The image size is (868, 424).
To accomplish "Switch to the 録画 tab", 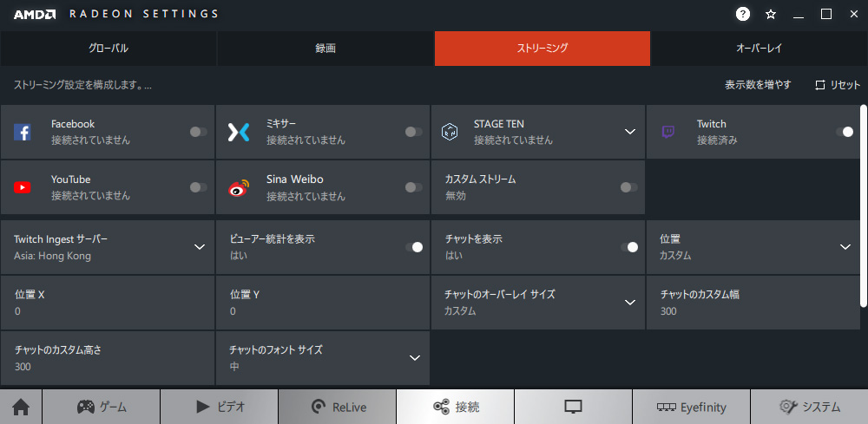I will [x=325, y=49].
